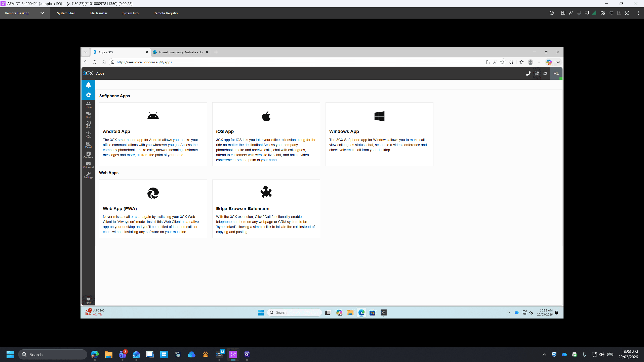Click the Apple logo icon
The image size is (644, 362).
coord(266,116)
